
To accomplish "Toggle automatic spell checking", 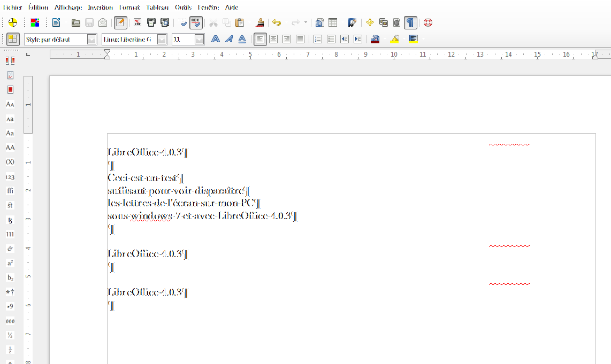I will [x=196, y=22].
